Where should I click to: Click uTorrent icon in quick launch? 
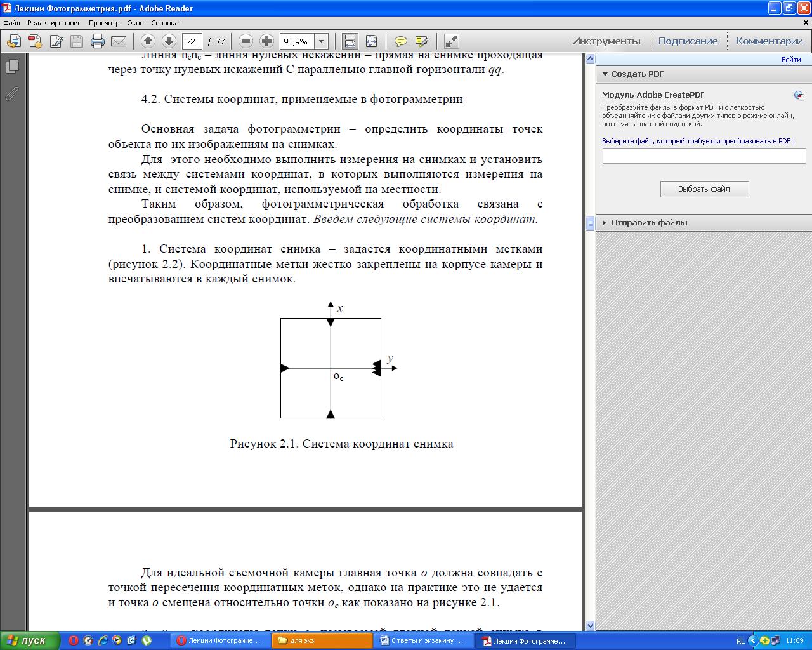pyautogui.click(x=147, y=640)
